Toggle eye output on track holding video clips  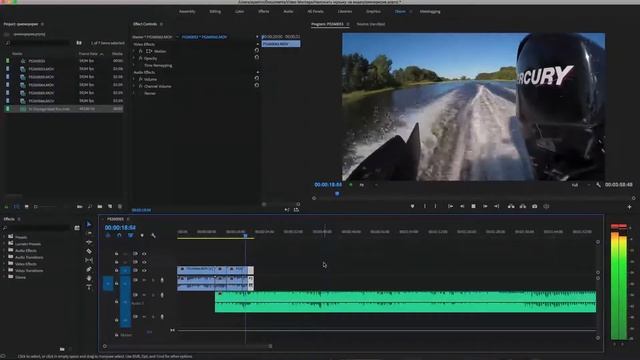pyautogui.click(x=144, y=270)
